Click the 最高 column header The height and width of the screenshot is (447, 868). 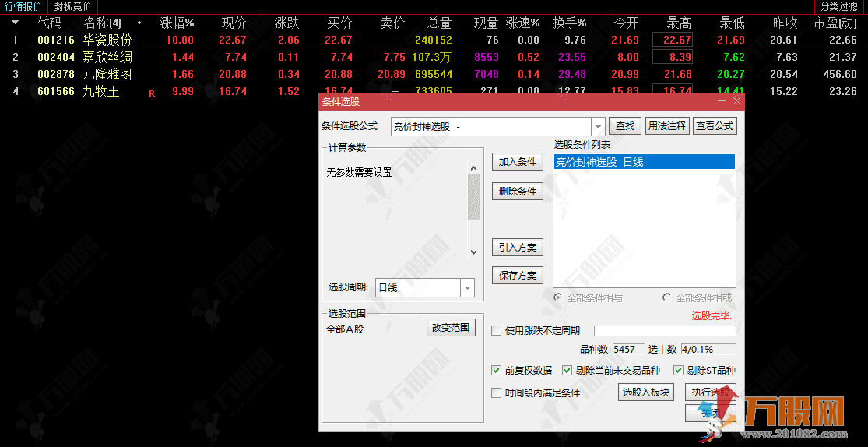click(679, 23)
